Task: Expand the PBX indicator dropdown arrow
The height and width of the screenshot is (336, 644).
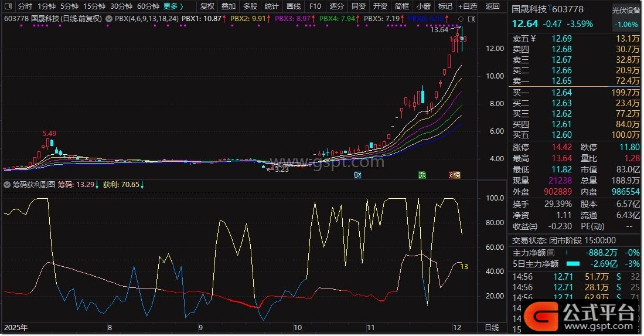Action: [110, 19]
